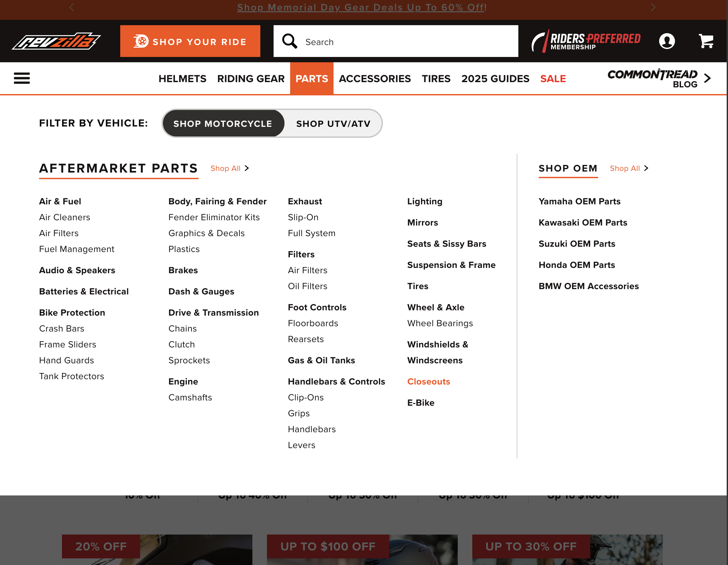728x565 pixels.
Task: Open Yamaha OEM Parts
Action: pyautogui.click(x=580, y=201)
